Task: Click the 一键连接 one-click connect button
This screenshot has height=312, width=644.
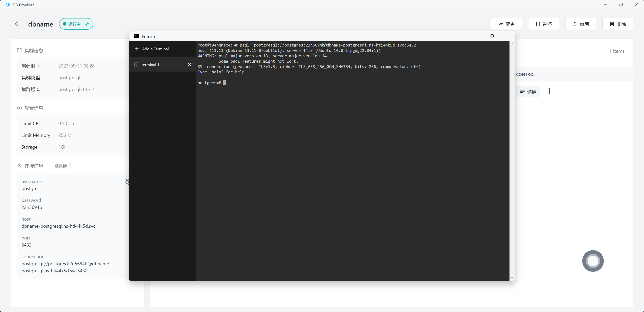Action: pyautogui.click(x=59, y=166)
